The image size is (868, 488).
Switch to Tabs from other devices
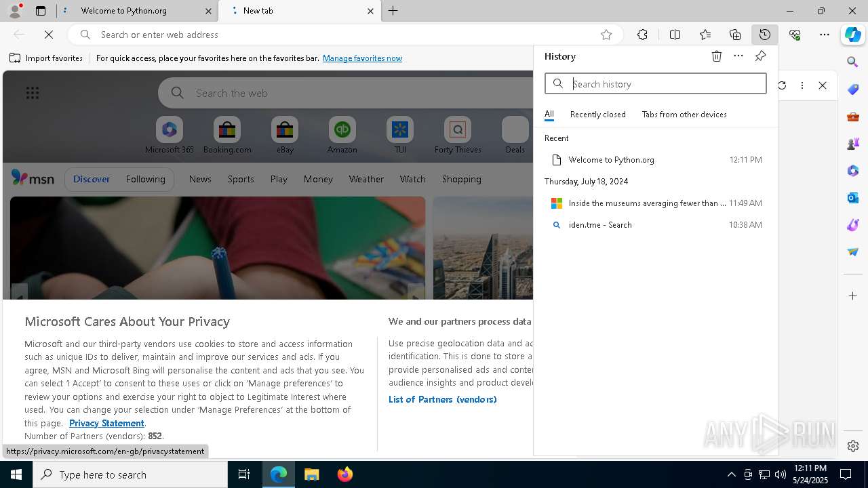point(684,115)
